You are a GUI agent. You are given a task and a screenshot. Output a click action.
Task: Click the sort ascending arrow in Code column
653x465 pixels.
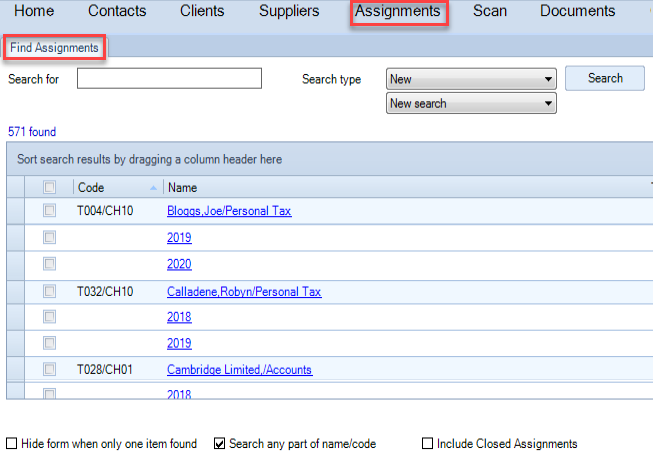tap(153, 188)
